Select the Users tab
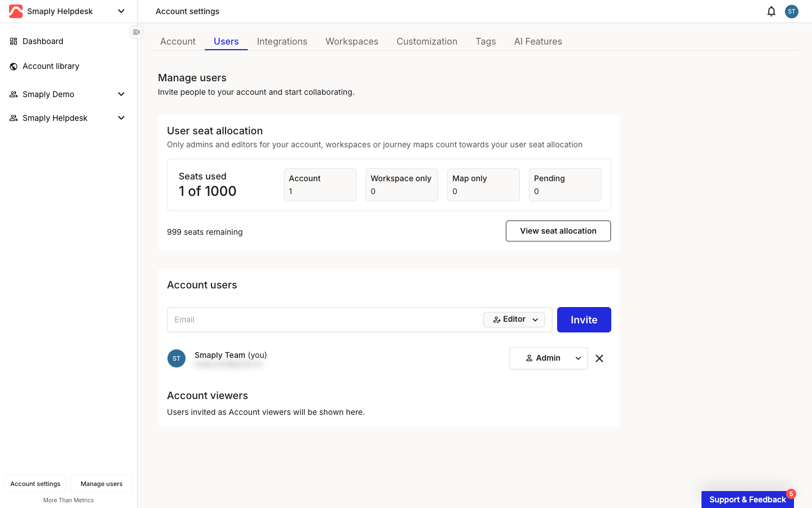The height and width of the screenshot is (508, 812). pos(226,41)
